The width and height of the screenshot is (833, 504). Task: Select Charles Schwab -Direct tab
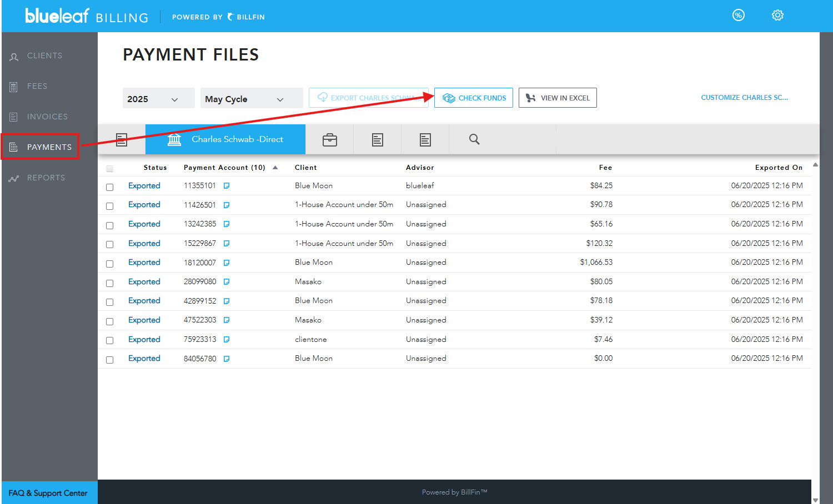coord(225,139)
